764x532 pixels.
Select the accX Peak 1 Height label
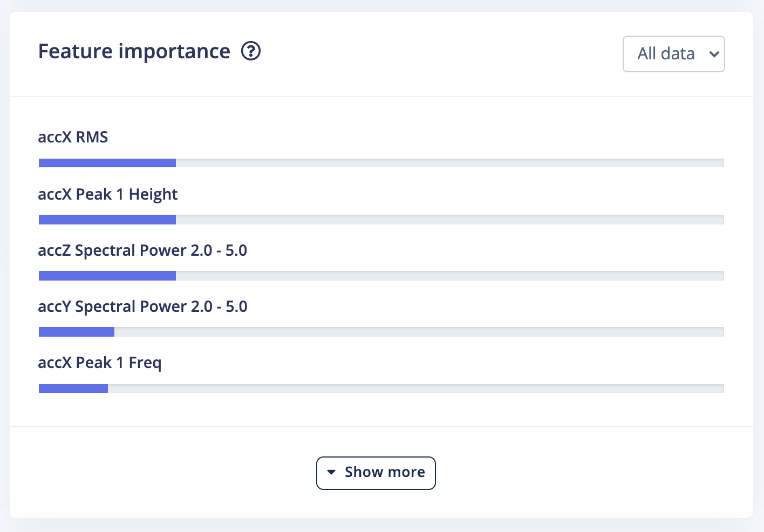[108, 194]
